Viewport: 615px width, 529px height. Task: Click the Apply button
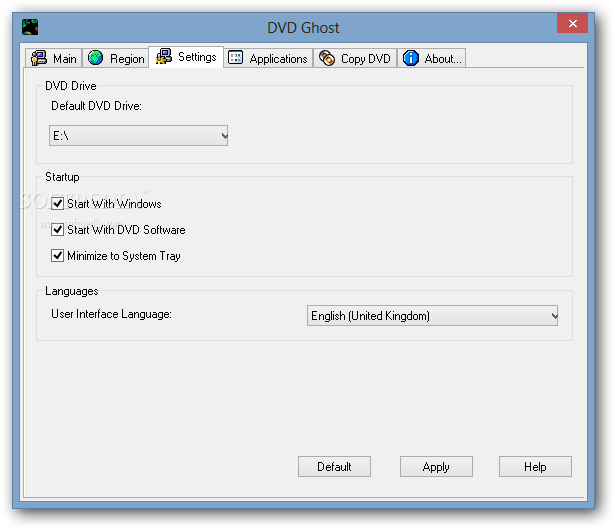436,467
